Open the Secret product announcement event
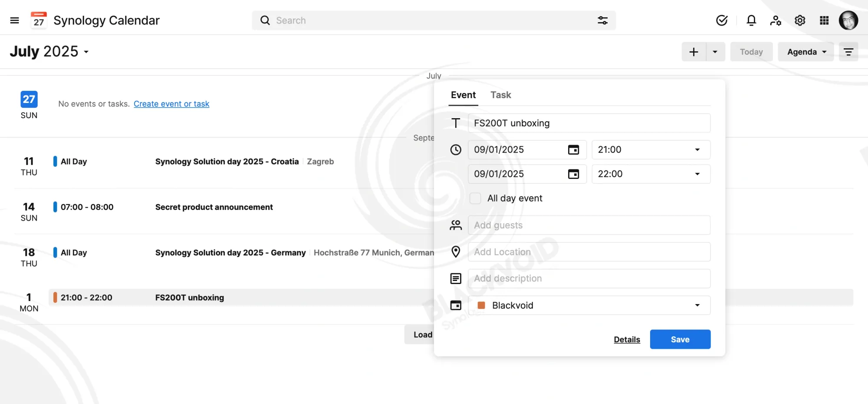This screenshot has height=404, width=868. click(214, 207)
